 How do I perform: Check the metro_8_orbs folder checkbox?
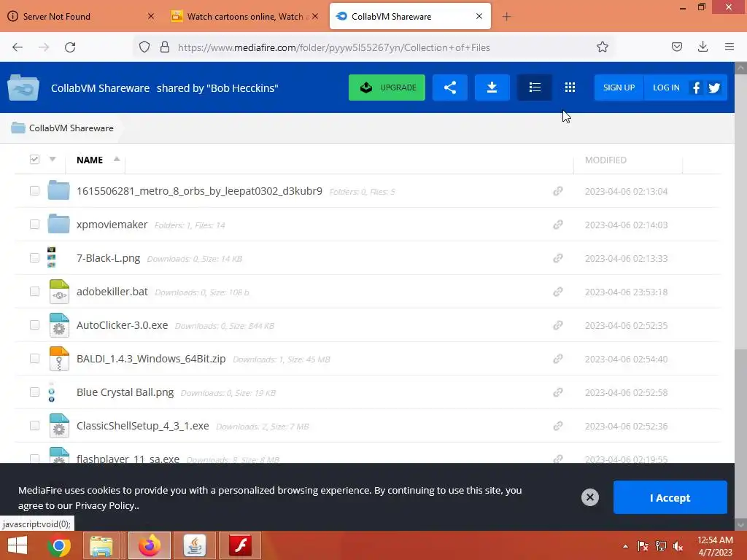pyautogui.click(x=34, y=191)
